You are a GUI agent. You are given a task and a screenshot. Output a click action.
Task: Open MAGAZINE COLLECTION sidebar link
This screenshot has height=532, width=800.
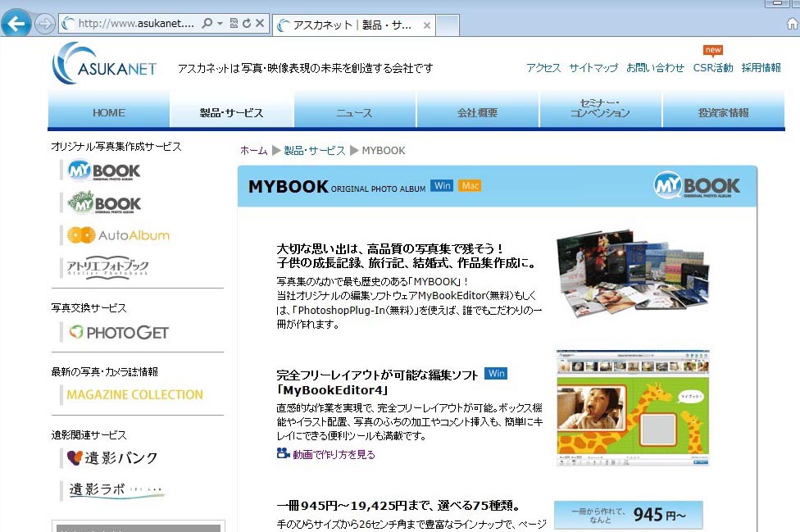click(134, 394)
